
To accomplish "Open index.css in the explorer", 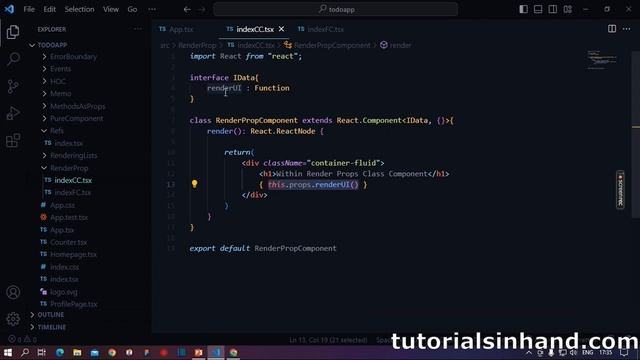I will click(64, 267).
